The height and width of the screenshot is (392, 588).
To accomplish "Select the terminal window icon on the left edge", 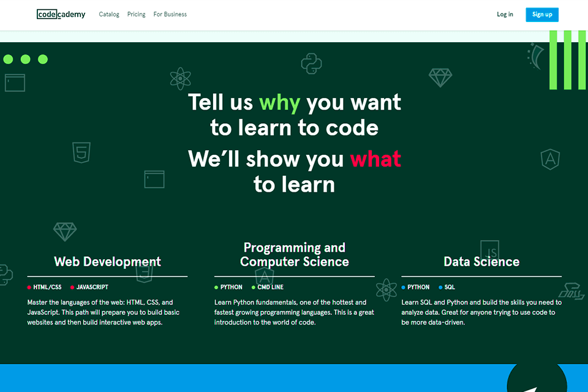I will (x=14, y=82).
